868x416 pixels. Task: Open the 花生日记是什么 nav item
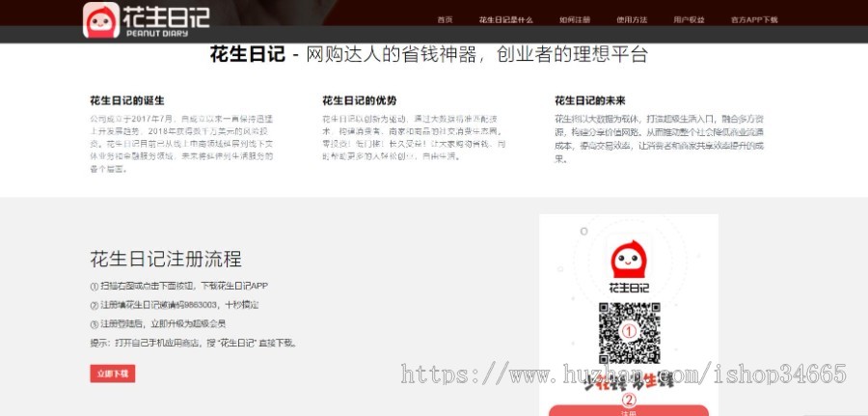click(x=506, y=20)
